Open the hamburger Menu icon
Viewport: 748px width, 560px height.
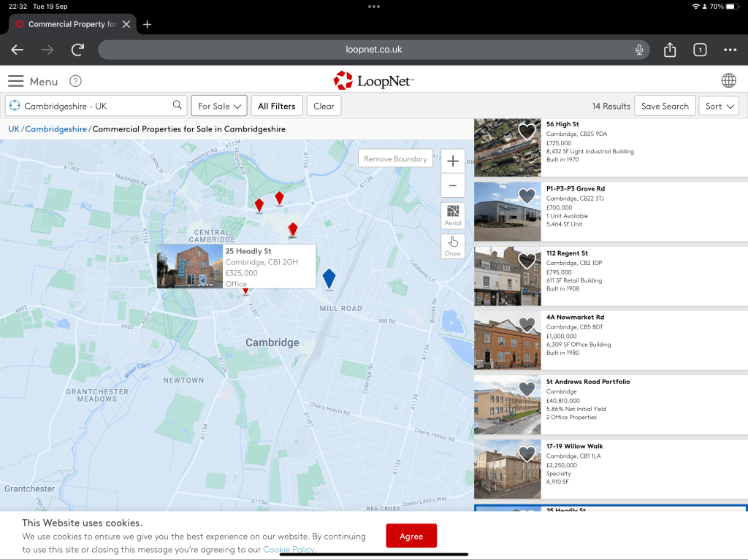pyautogui.click(x=16, y=81)
